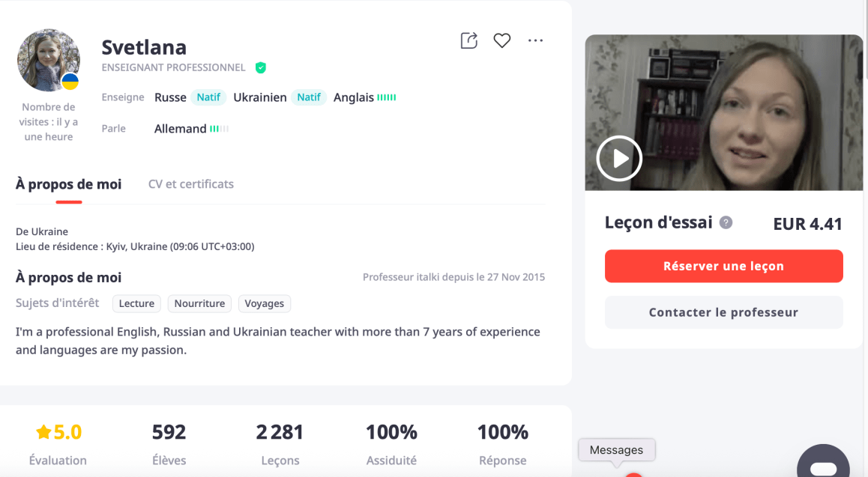Click the trial lesson help question icon
Image resolution: width=868 pixels, height=477 pixels.
[726, 222]
